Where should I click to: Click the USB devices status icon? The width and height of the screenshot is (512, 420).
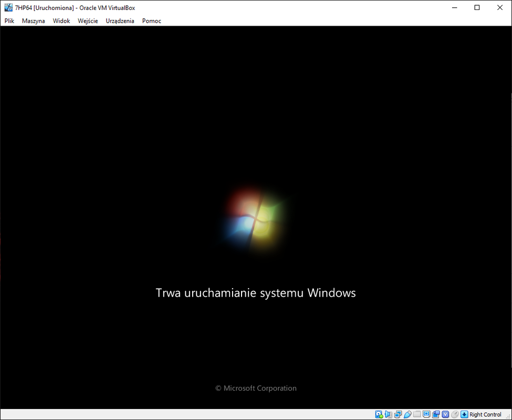point(407,414)
